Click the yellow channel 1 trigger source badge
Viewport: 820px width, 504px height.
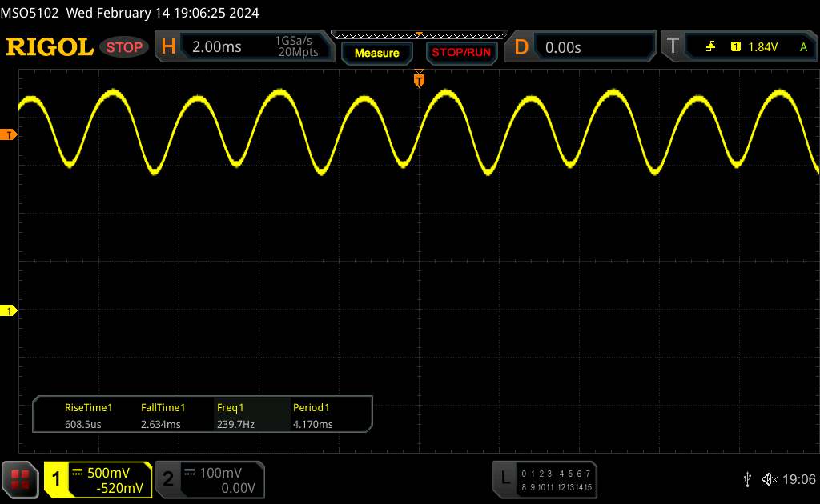735,47
